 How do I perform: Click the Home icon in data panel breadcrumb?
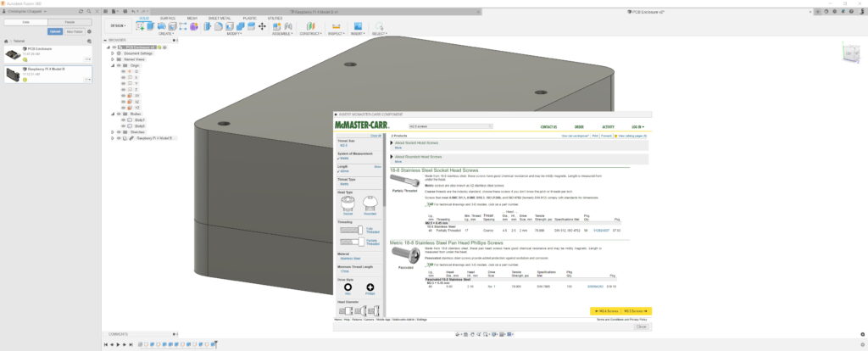point(7,41)
